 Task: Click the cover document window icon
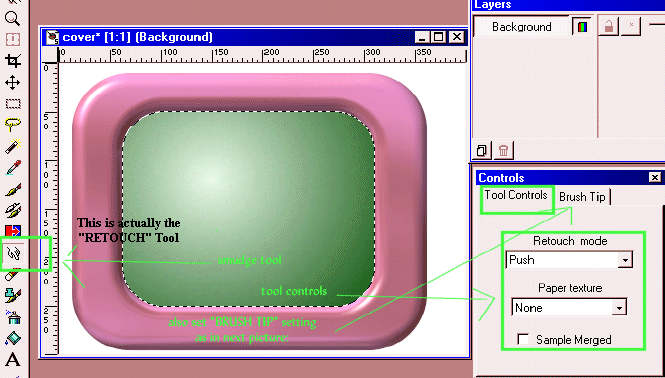pos(52,37)
